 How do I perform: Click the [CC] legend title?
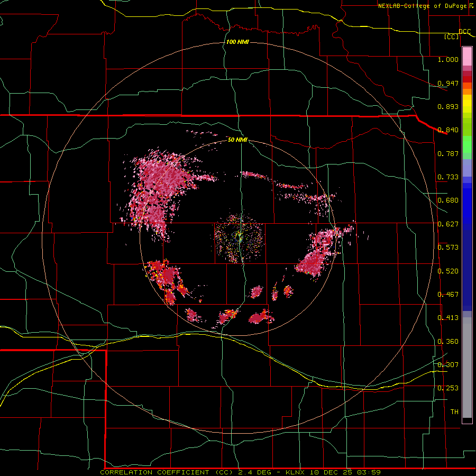pyautogui.click(x=452, y=36)
